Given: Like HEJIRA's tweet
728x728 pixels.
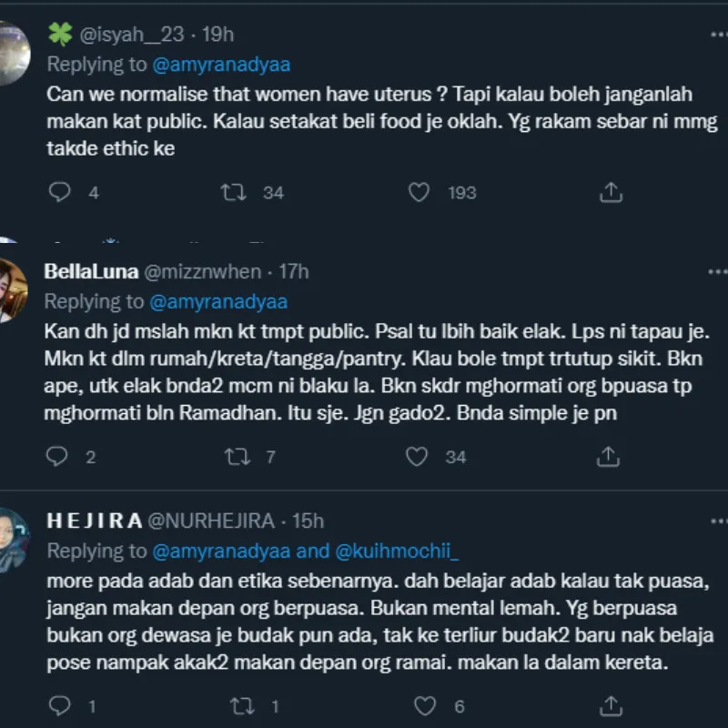Looking at the screenshot, I should (x=424, y=705).
